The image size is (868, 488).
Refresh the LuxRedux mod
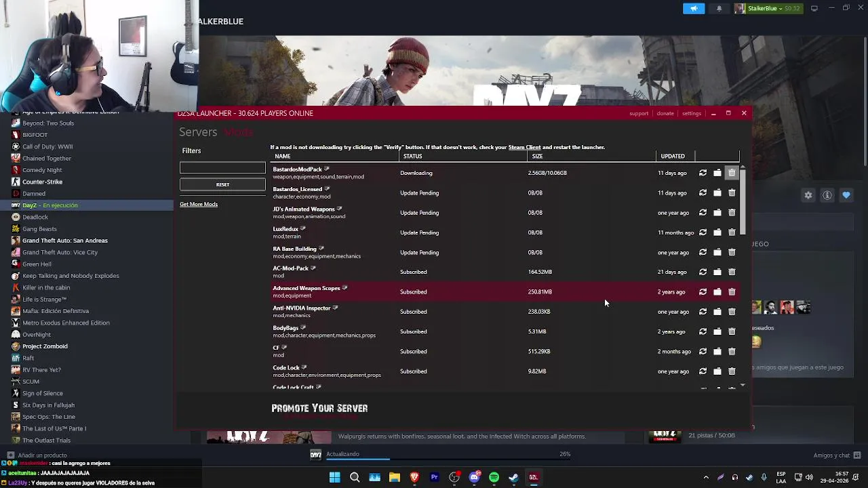pyautogui.click(x=703, y=232)
